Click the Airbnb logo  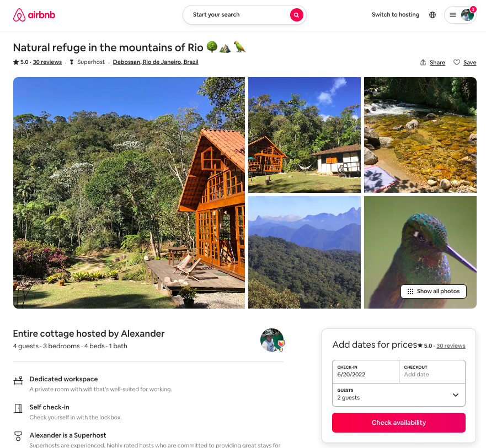34,15
